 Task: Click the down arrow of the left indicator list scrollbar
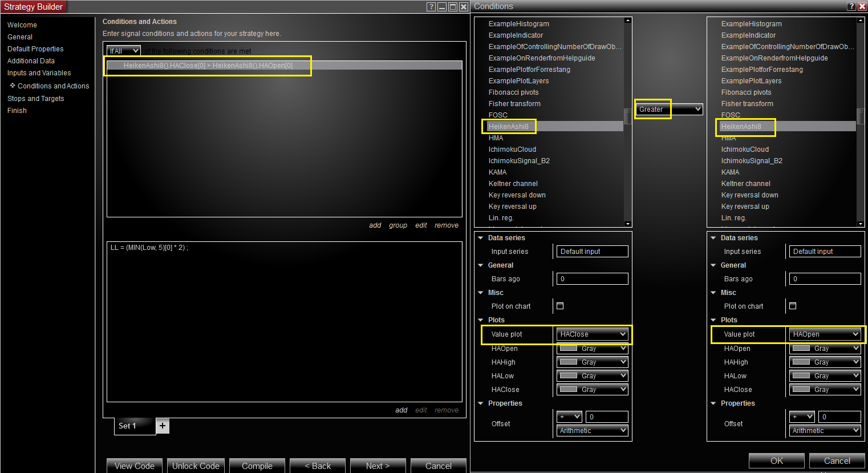click(x=628, y=224)
